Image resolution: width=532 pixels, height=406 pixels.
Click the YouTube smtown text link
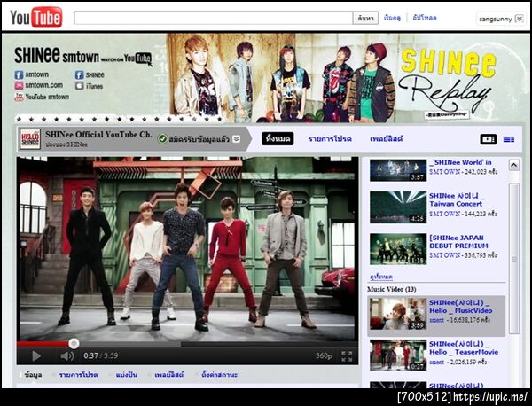coord(47,97)
